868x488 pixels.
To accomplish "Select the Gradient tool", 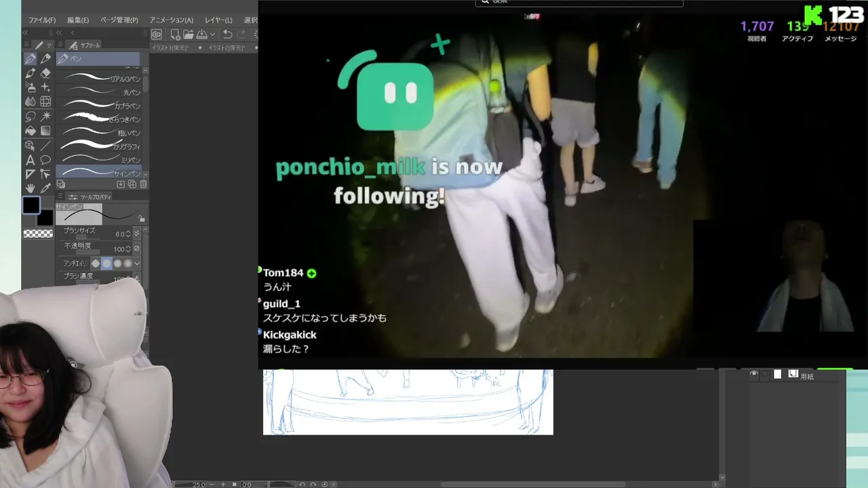I will (45, 131).
